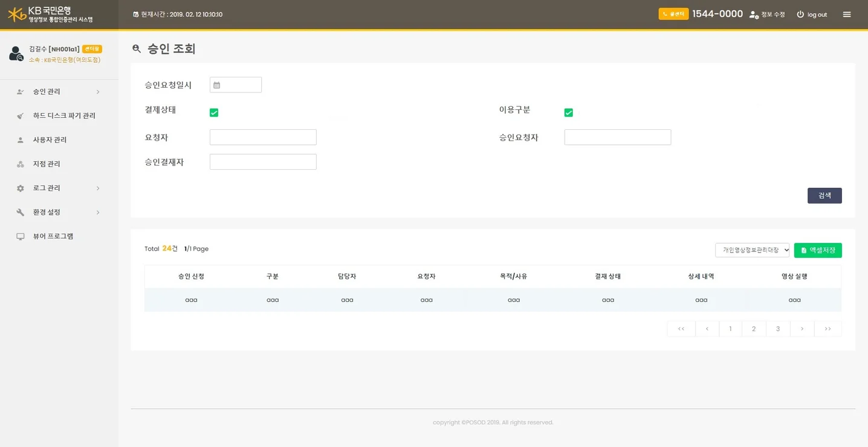Click the 상세 내역 column header
Image resolution: width=868 pixels, height=447 pixels.
click(701, 276)
